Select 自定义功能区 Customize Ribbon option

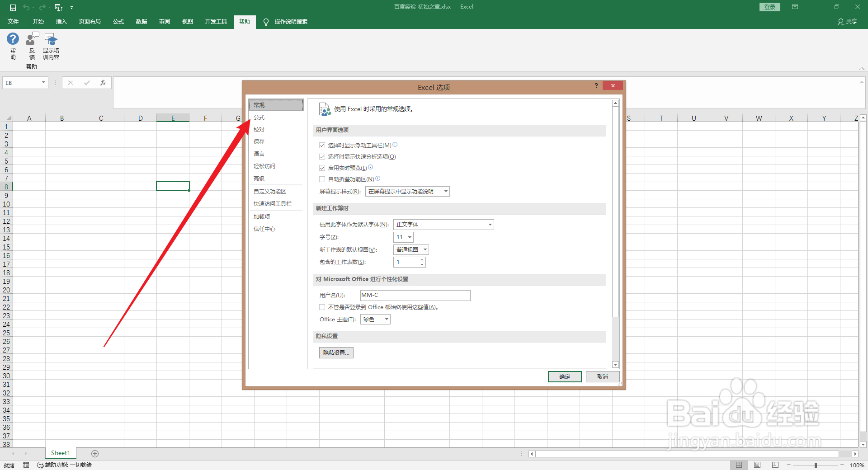[276, 192]
